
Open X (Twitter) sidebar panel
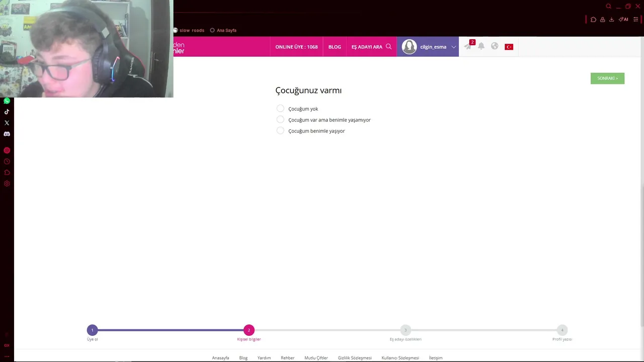(7, 123)
